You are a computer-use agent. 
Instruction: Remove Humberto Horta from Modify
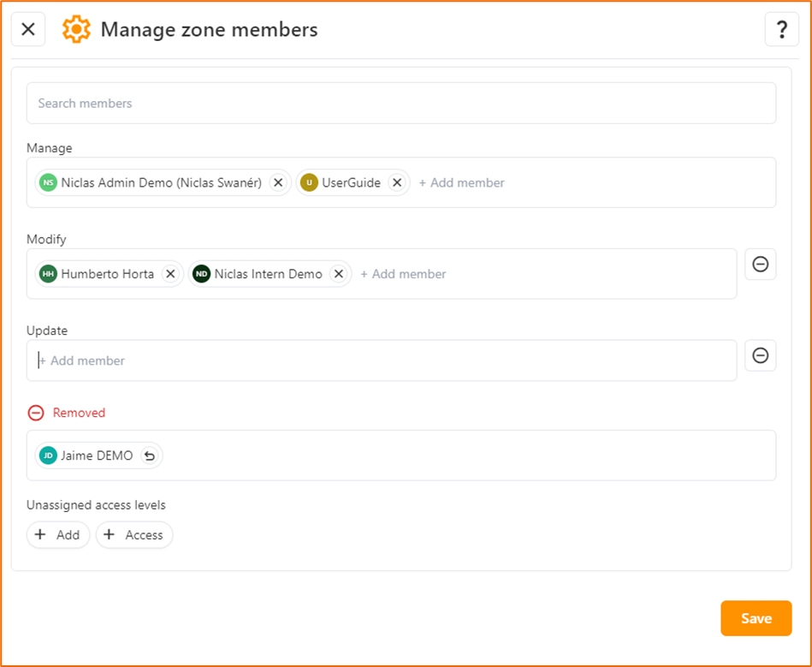click(x=169, y=273)
